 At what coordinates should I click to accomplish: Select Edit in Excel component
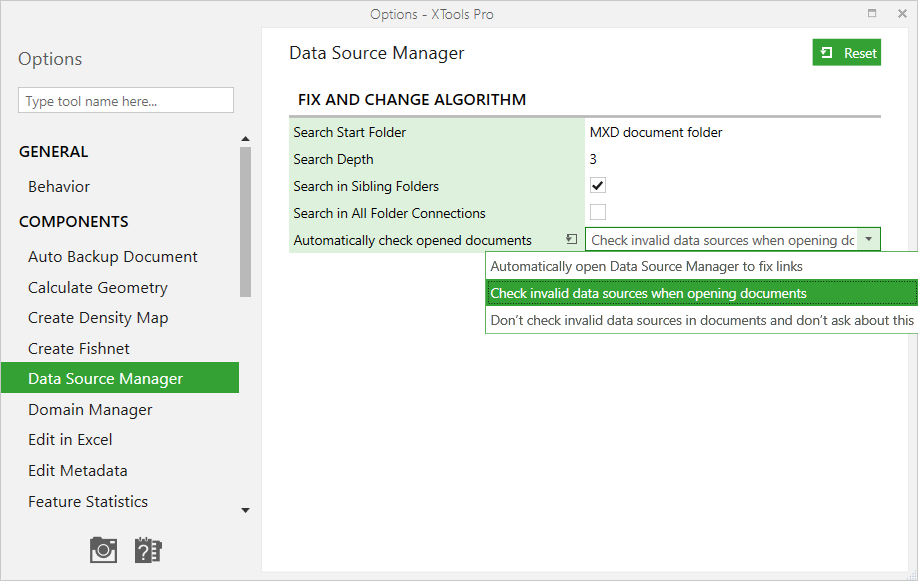click(x=70, y=440)
